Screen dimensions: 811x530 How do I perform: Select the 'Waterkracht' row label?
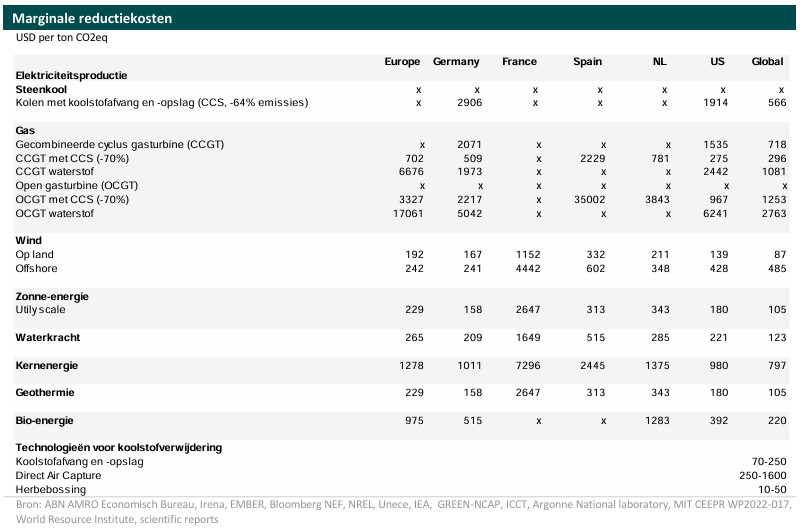tap(48, 337)
